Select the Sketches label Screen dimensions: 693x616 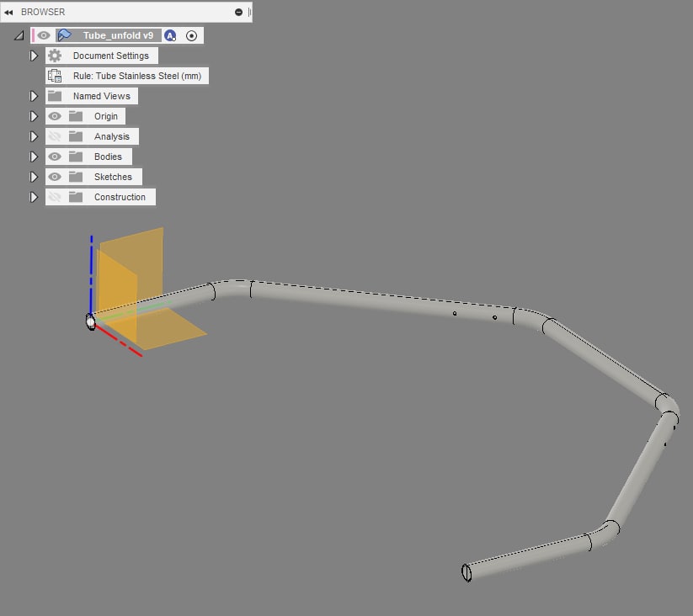click(113, 177)
